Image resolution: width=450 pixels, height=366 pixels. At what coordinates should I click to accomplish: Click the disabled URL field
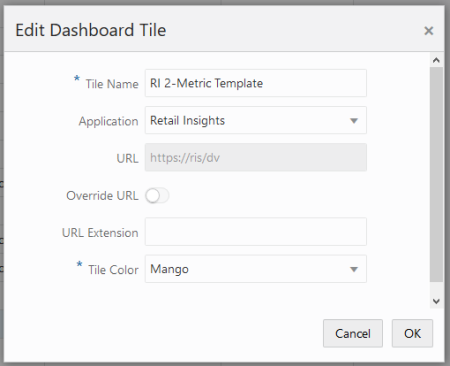256,157
